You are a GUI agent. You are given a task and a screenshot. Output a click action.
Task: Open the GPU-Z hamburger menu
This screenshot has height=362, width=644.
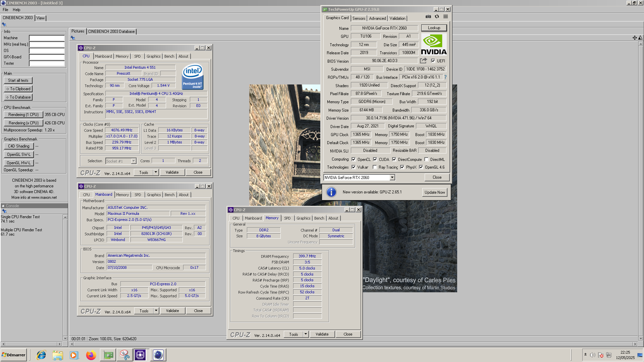coord(445,16)
